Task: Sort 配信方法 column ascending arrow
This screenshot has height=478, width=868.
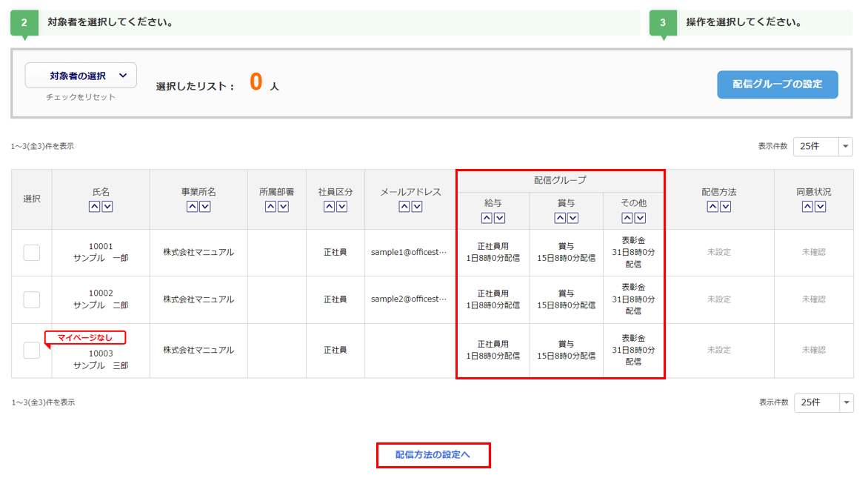Action: point(712,207)
